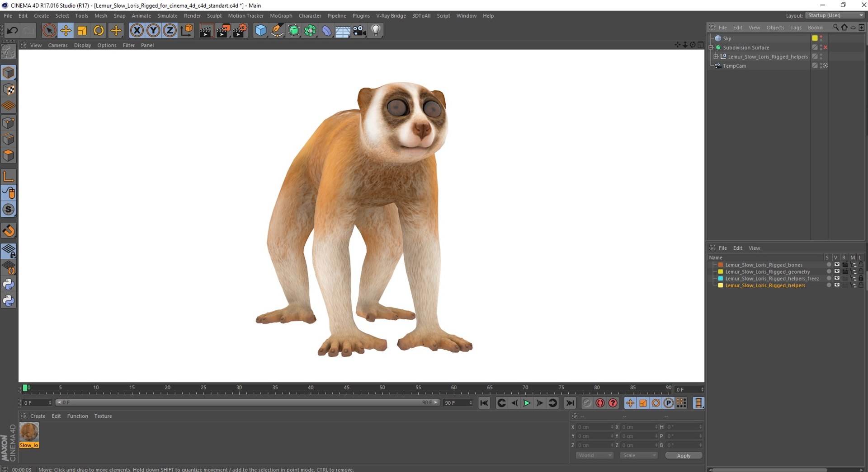This screenshot has height=472, width=868.
Task: Open the Layout dropdown
Action: click(x=835, y=15)
